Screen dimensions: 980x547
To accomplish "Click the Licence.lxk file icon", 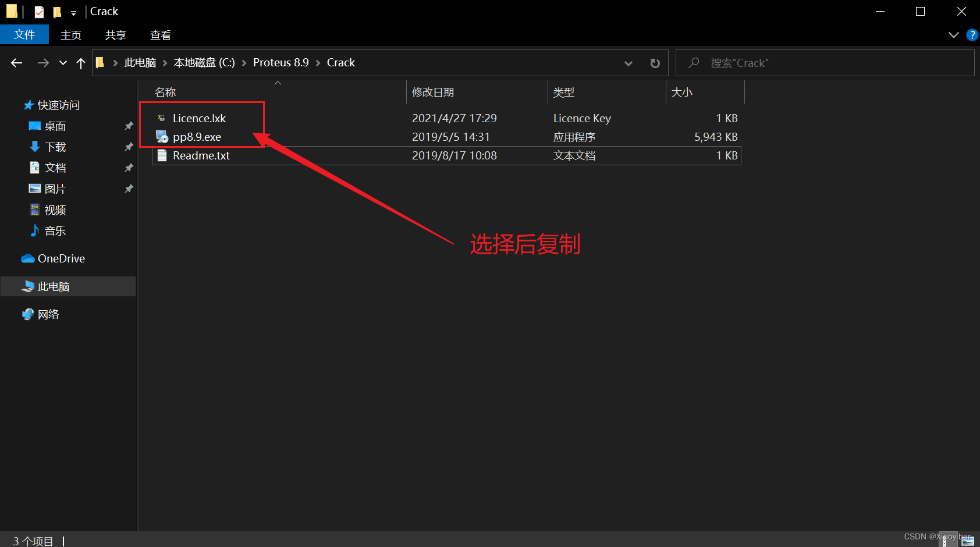I will pos(162,118).
